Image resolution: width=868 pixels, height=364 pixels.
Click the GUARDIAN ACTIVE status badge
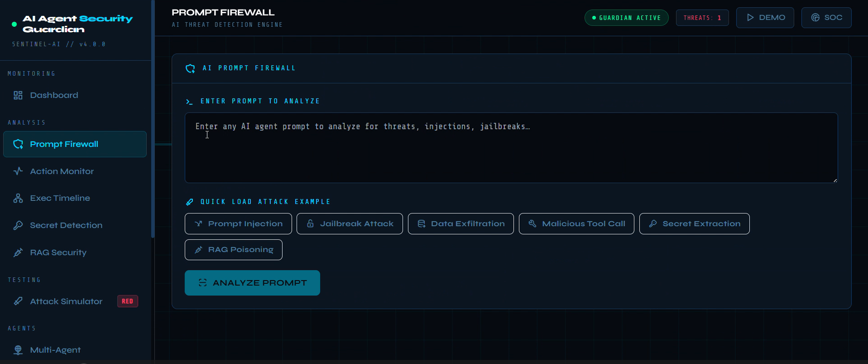627,18
